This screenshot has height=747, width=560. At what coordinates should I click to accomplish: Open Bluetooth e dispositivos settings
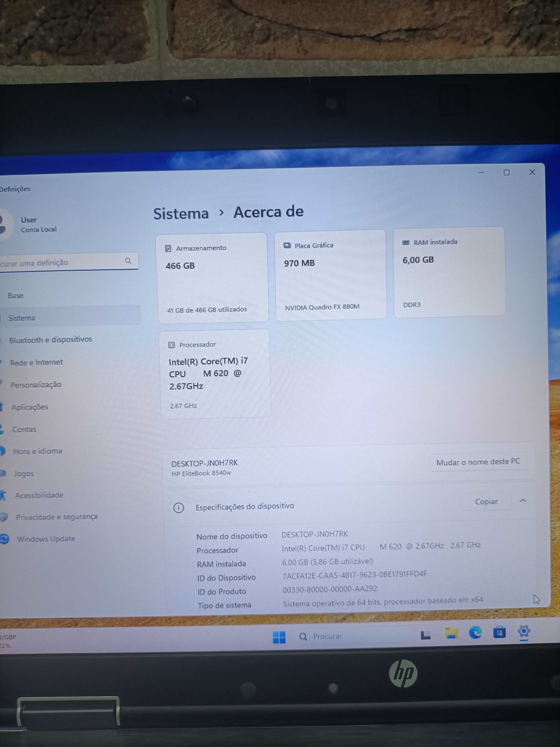[x=51, y=340]
